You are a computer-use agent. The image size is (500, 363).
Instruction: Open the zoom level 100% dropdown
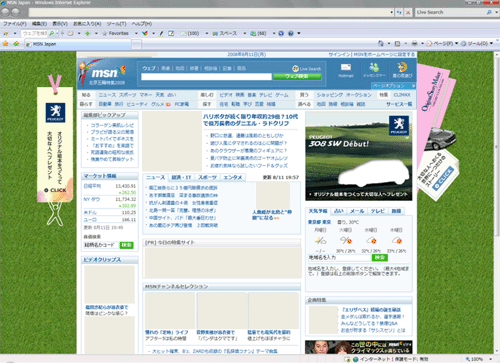pos(490,359)
